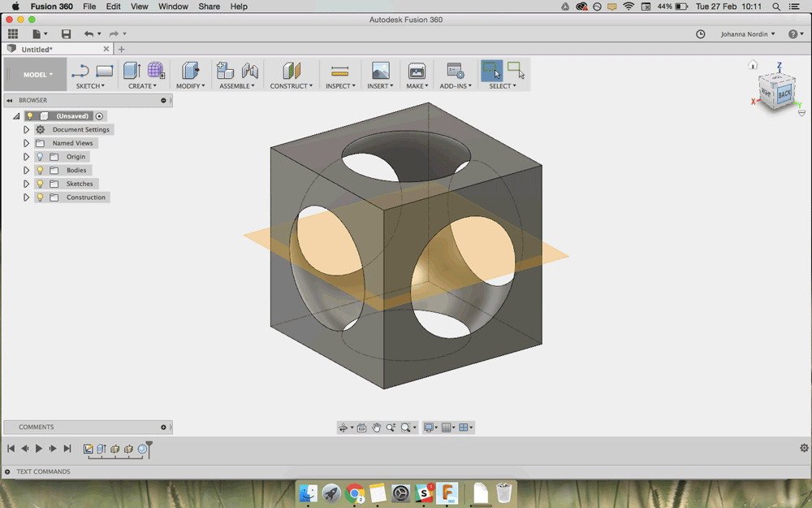Screen dimensions: 812x508
Task: Click the Create Sketch icon in toolbar
Action: [80, 71]
